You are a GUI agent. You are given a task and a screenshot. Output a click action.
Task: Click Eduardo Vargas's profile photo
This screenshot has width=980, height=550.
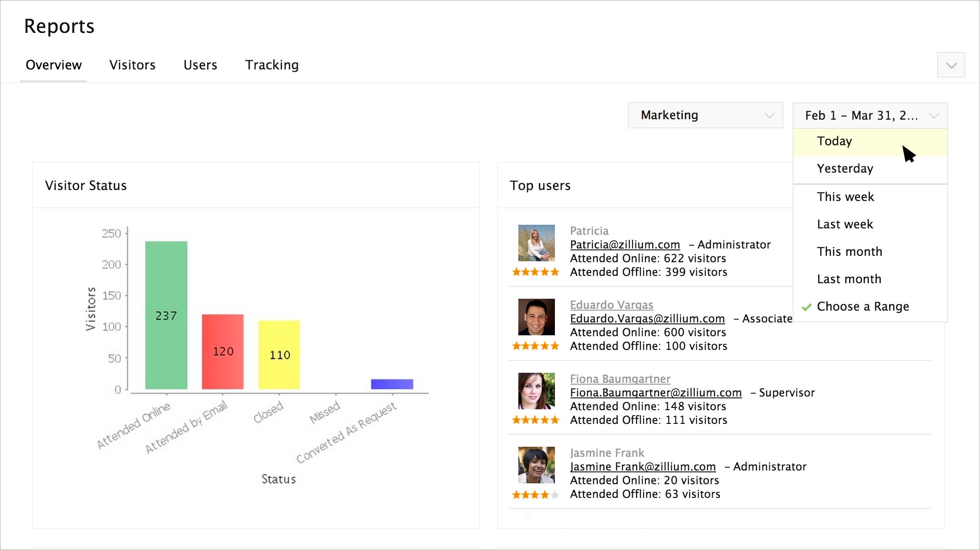click(536, 317)
